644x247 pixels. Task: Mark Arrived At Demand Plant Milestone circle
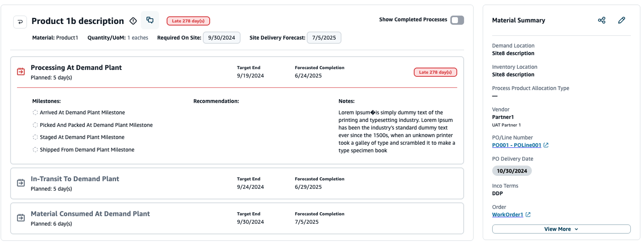point(35,113)
